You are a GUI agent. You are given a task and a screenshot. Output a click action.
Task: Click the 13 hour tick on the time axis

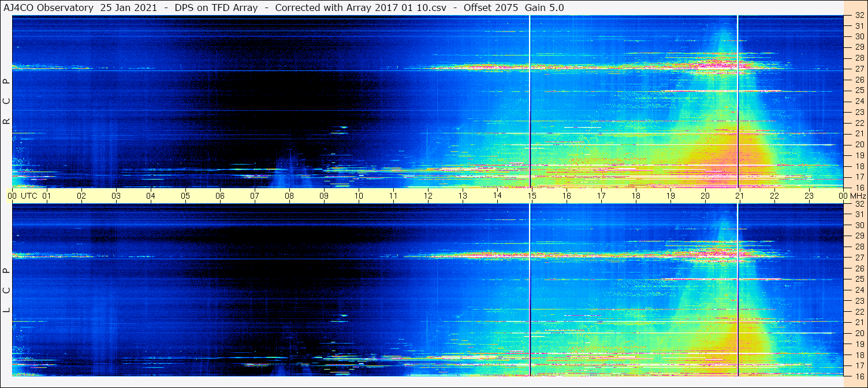463,196
